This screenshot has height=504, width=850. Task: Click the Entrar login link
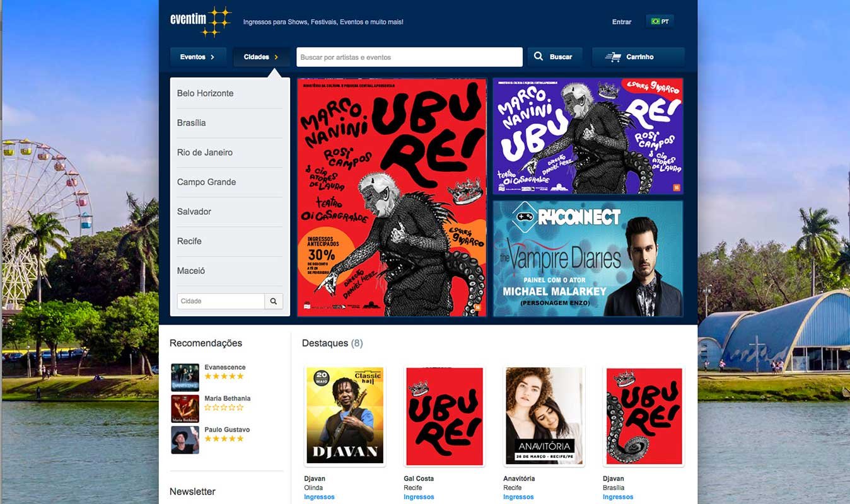tap(622, 22)
